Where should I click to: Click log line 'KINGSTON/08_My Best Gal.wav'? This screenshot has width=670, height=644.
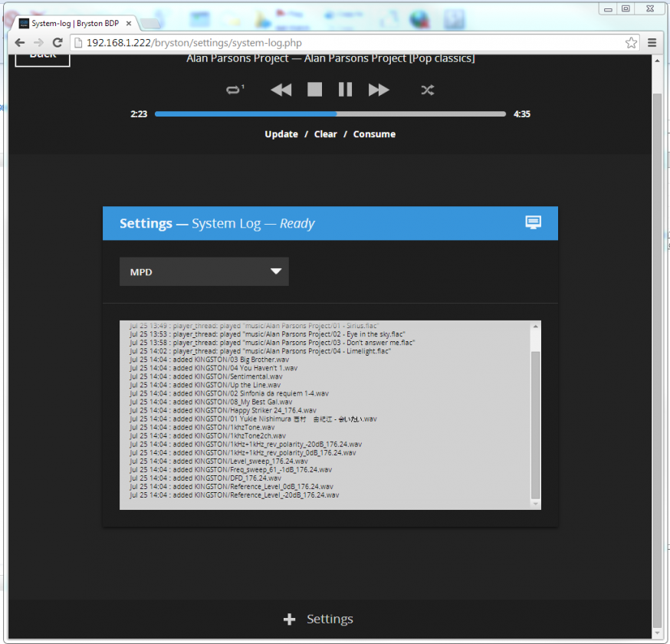211,402
